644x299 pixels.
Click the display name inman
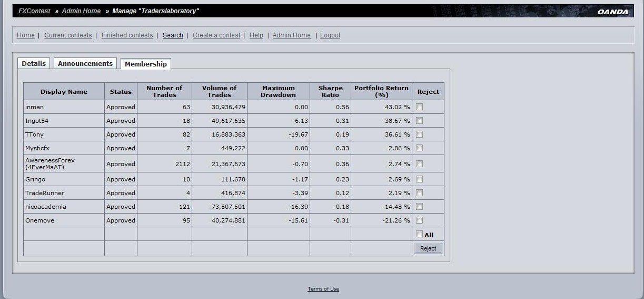[34, 107]
